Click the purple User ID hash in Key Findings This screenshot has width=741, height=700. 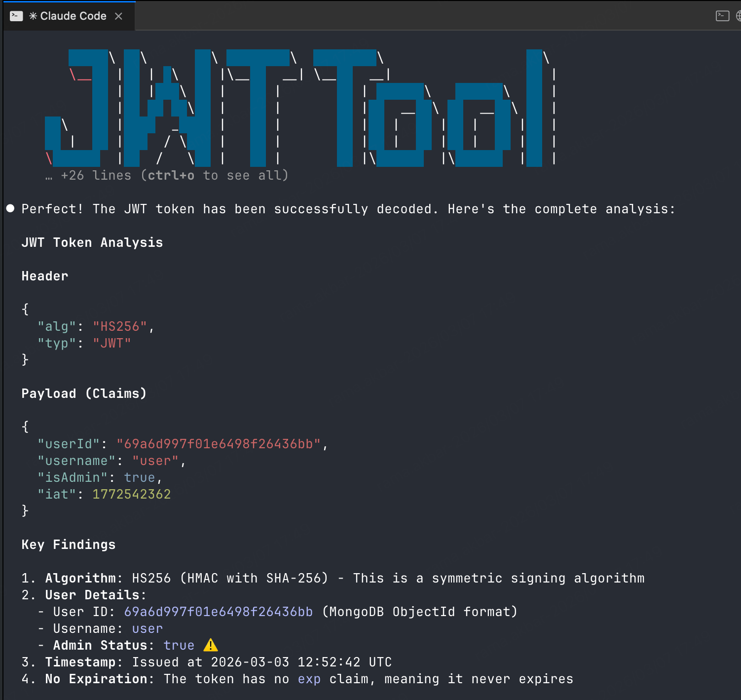coord(219,612)
